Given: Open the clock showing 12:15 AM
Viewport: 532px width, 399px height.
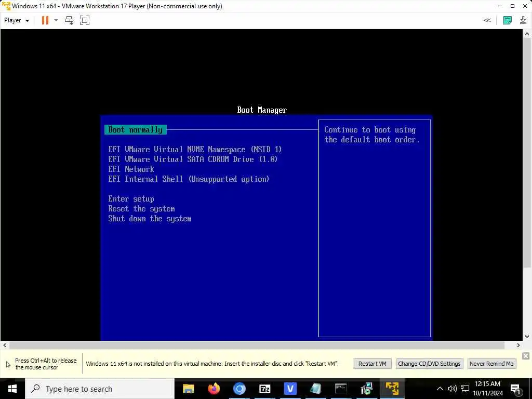Looking at the screenshot, I should click(488, 389).
